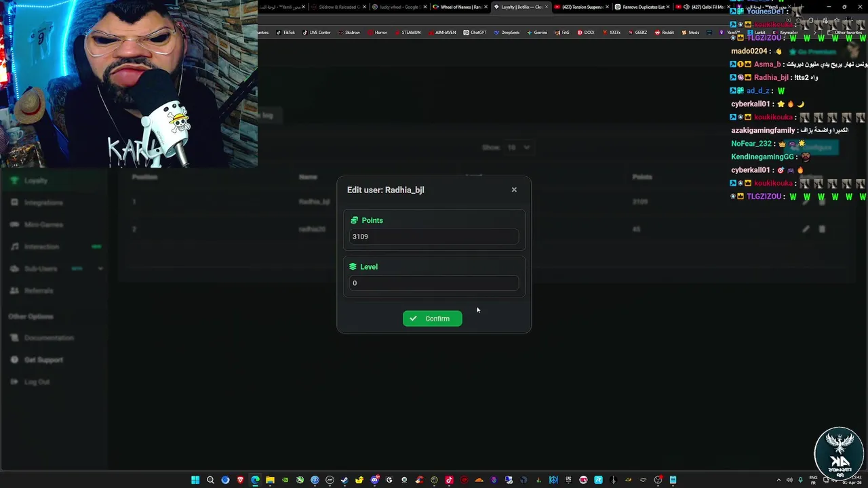Open DeepSeek bookmark
The image size is (868, 488).
coord(507,33)
